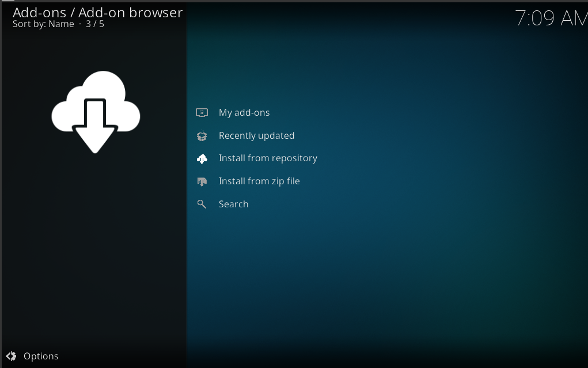Select Recently updated entry
This screenshot has width=588, height=368.
256,135
